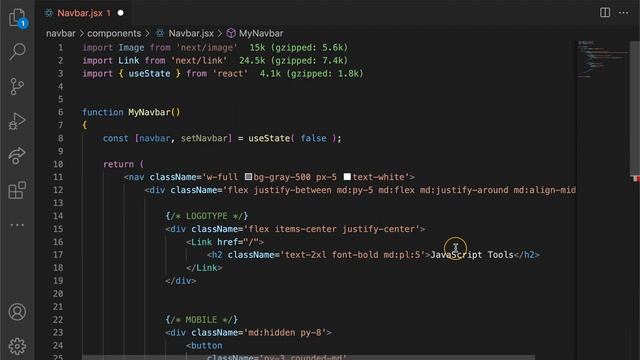The height and width of the screenshot is (360, 640).
Task: Select the MyNavbar breadcrumb
Action: click(x=261, y=33)
